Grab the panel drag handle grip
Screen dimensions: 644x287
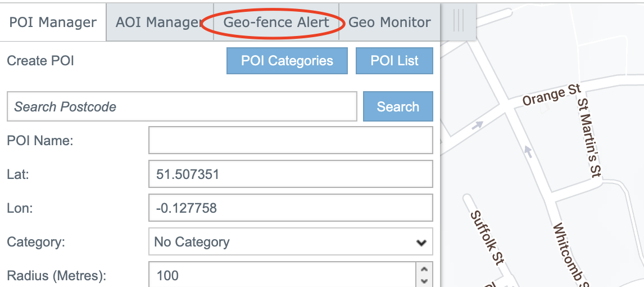point(459,21)
